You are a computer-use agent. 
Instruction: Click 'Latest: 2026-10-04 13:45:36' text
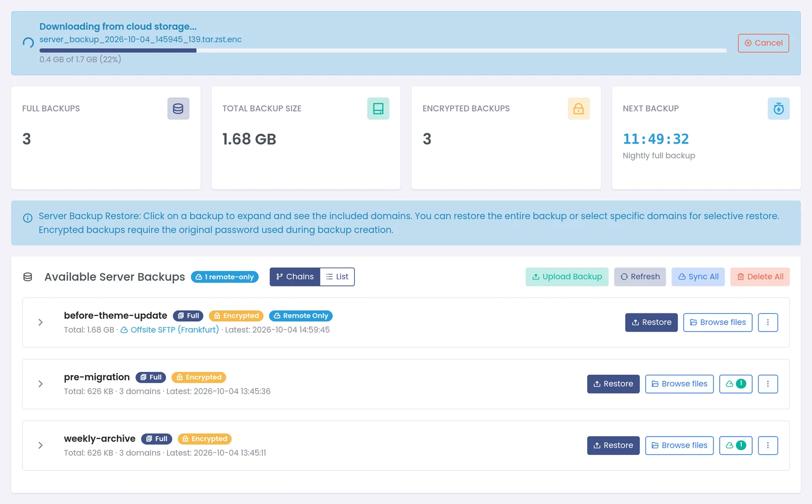click(x=218, y=391)
